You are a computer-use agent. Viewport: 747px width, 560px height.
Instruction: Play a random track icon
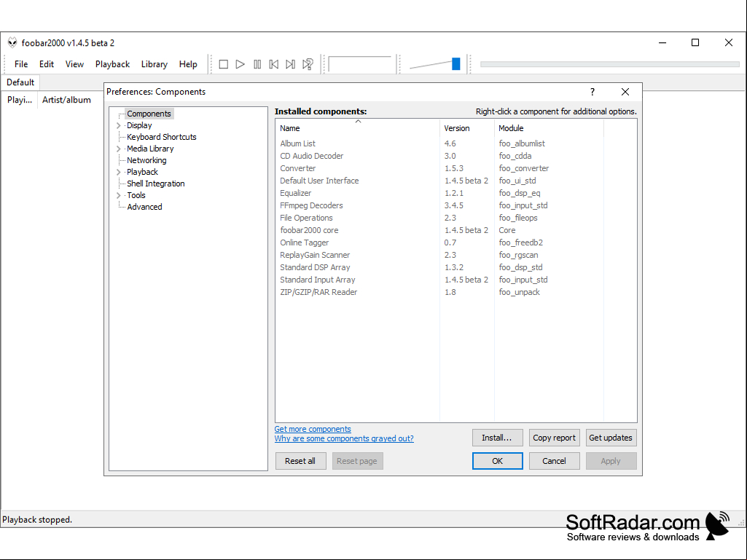click(x=308, y=64)
